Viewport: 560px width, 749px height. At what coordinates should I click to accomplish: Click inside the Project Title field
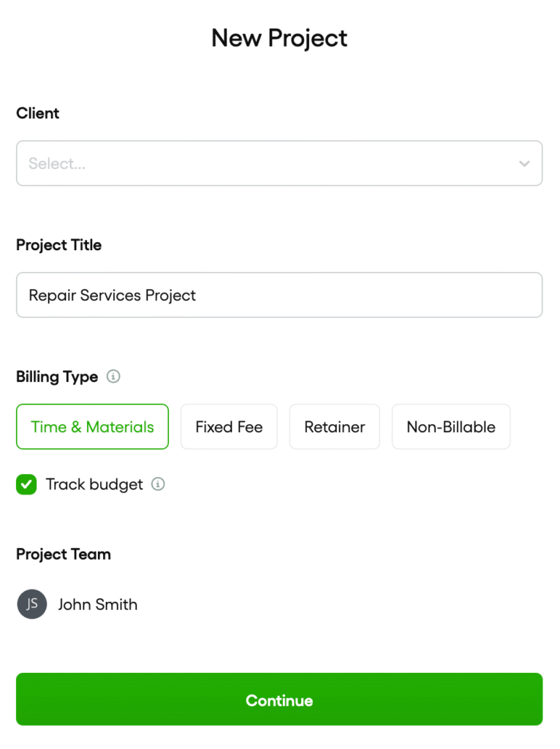279,295
